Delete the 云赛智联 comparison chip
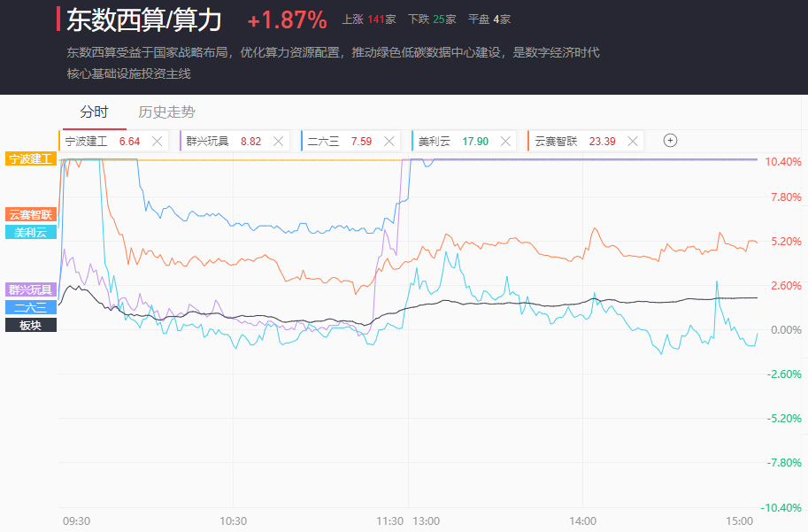The width and height of the screenshot is (808, 532). tap(633, 141)
